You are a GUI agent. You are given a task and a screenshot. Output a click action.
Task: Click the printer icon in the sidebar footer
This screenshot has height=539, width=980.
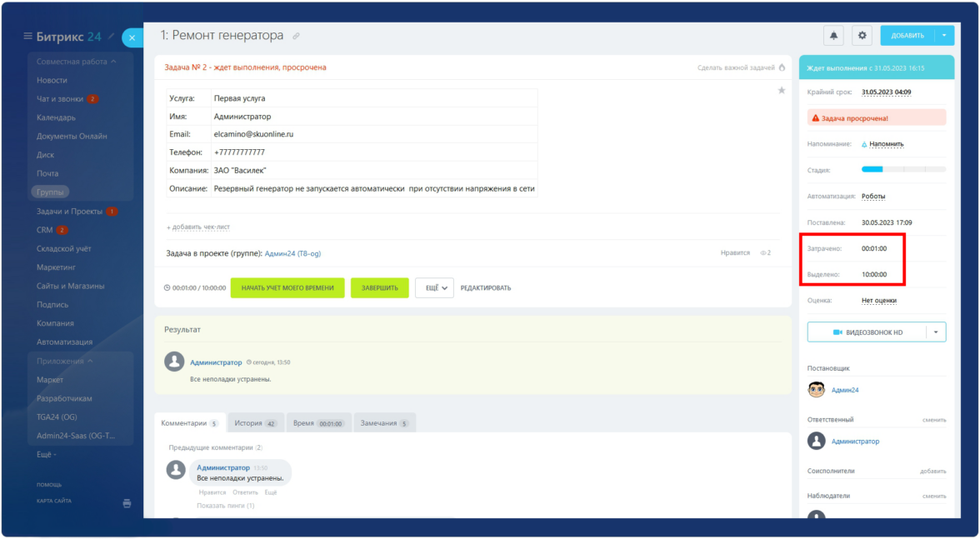click(x=127, y=503)
